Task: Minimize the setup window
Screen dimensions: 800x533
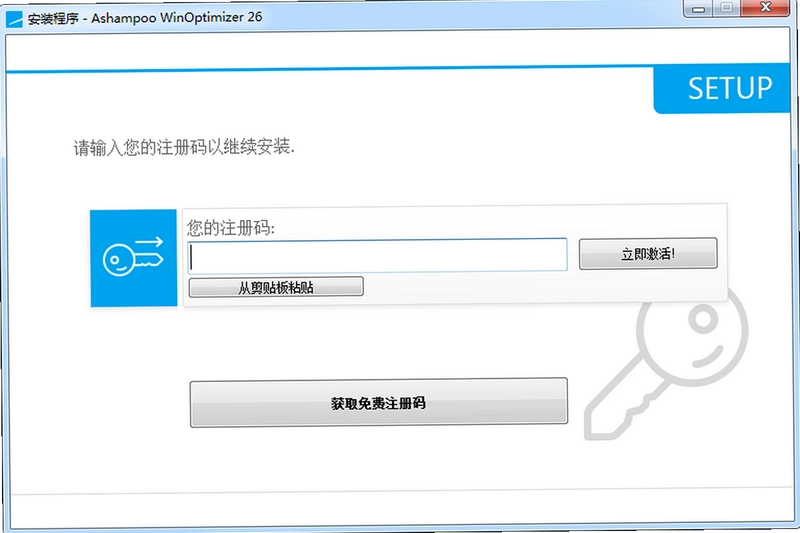Action: (x=699, y=8)
